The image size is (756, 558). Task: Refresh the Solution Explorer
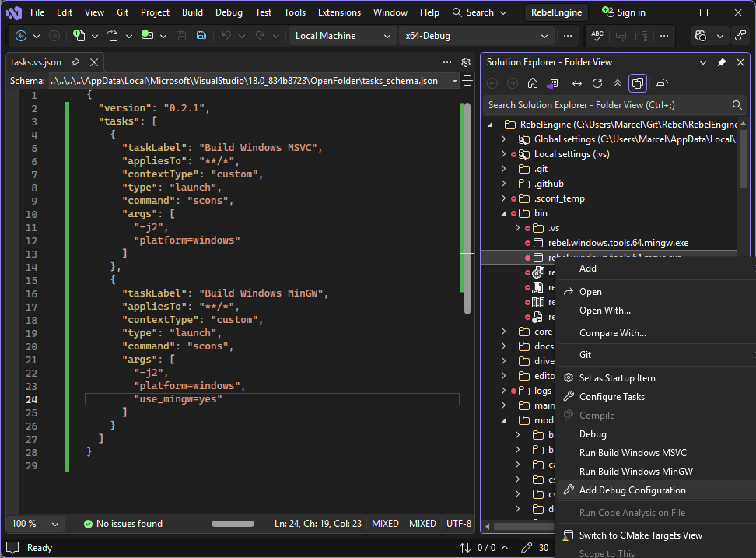click(597, 83)
